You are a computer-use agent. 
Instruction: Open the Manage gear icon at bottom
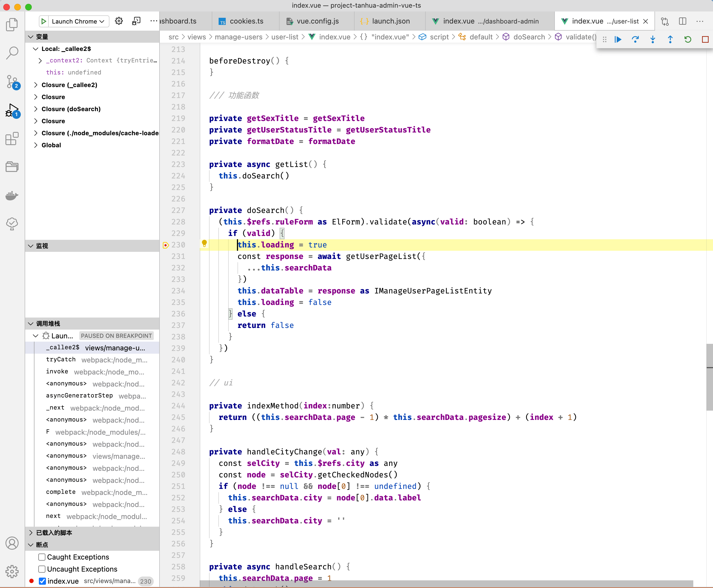[12, 571]
